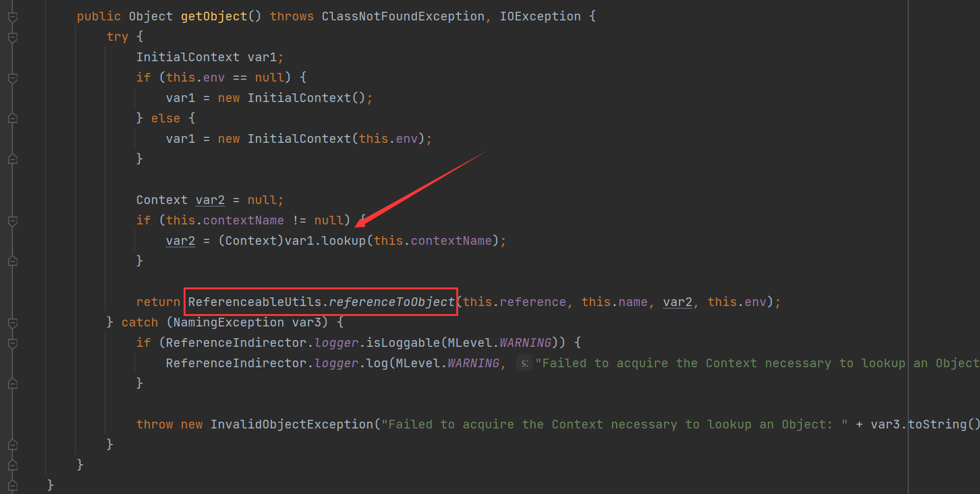The height and width of the screenshot is (494, 980).
Task: Click 'toString' call on var3
Action: (937, 425)
